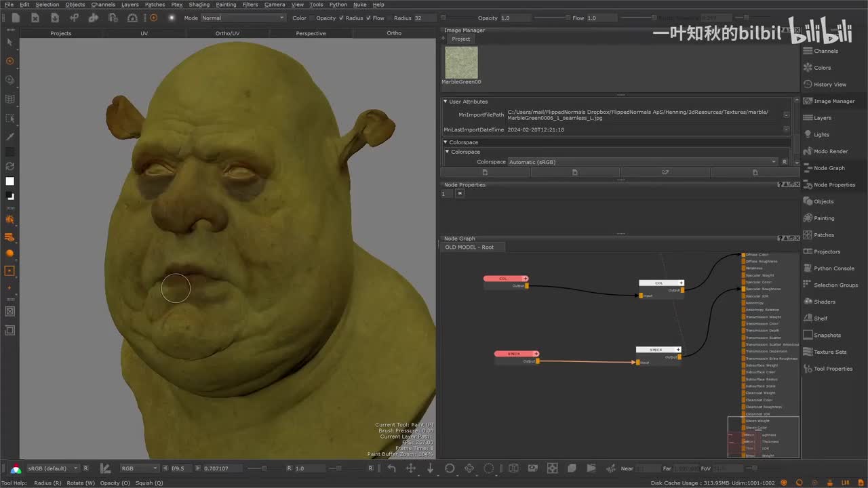Viewport: 868px width, 488px height.
Task: Click the Node Graph sidebar icon
Action: pyautogui.click(x=808, y=168)
